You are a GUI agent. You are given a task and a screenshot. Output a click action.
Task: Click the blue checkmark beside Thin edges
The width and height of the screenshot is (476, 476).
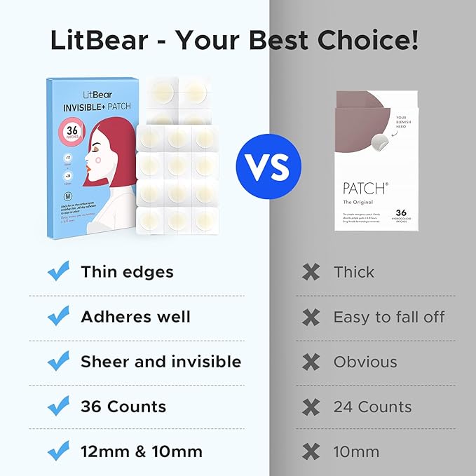pos(57,271)
